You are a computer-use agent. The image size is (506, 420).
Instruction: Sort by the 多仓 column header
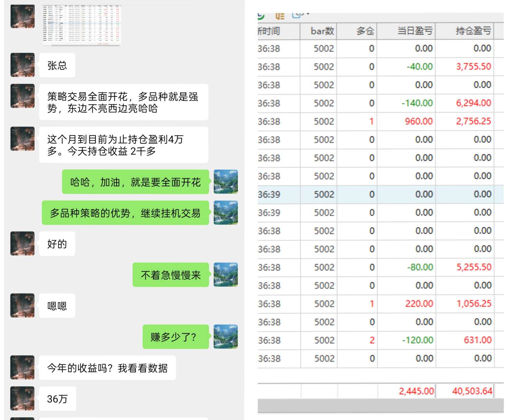point(357,31)
